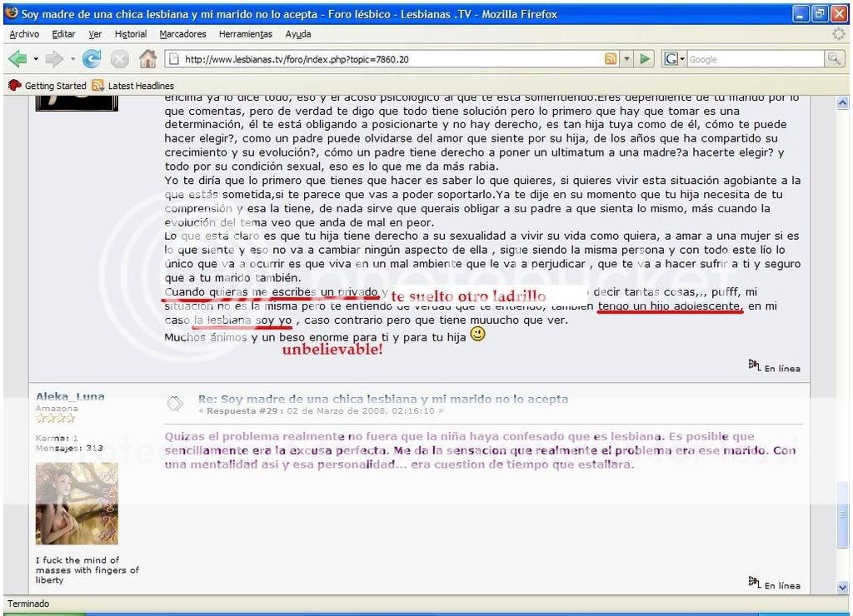
Task: Click the RSS feed icon in address bar
Action: (x=611, y=59)
